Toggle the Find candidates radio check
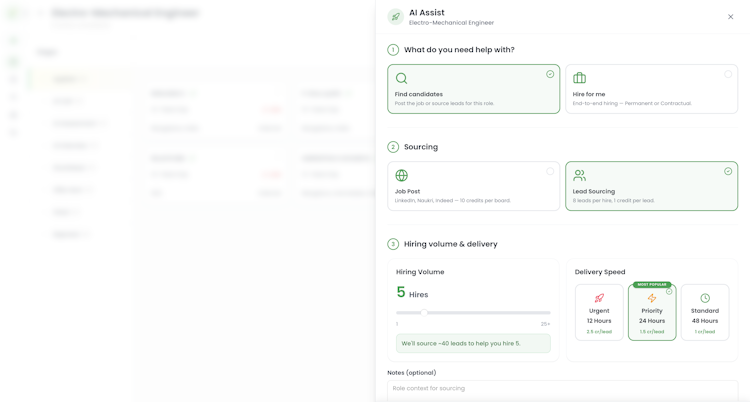Screen dimensions: 750x402 [550, 74]
